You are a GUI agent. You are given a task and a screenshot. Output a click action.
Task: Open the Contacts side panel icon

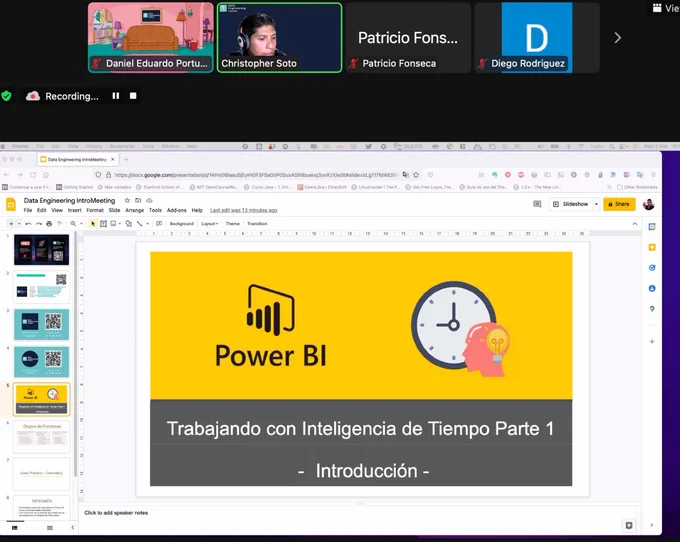pos(652,288)
